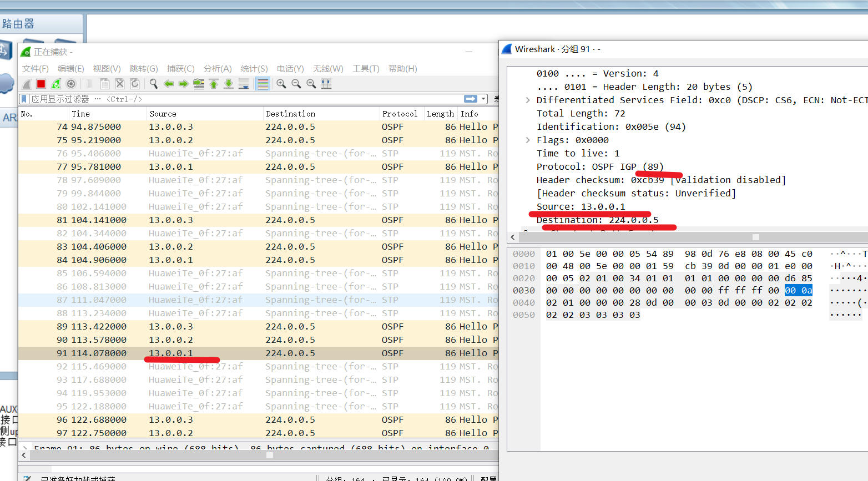Click main window bottom scrollbar left arrow

pos(23,455)
